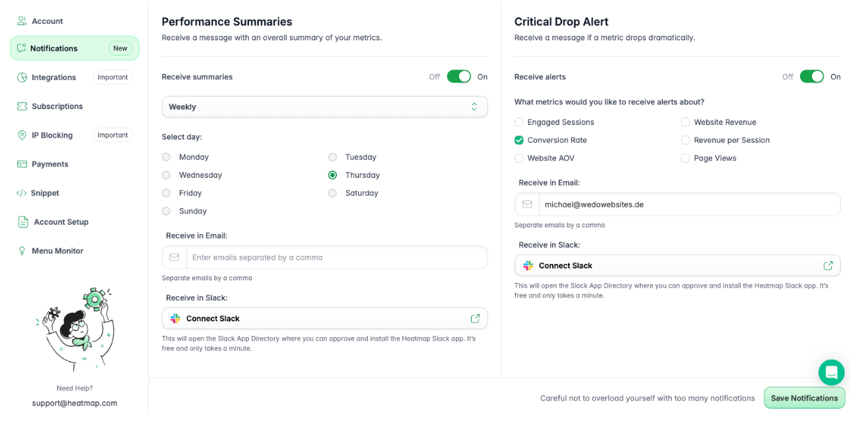Disable the Receive alerts switch
868x439 pixels.
click(x=812, y=77)
